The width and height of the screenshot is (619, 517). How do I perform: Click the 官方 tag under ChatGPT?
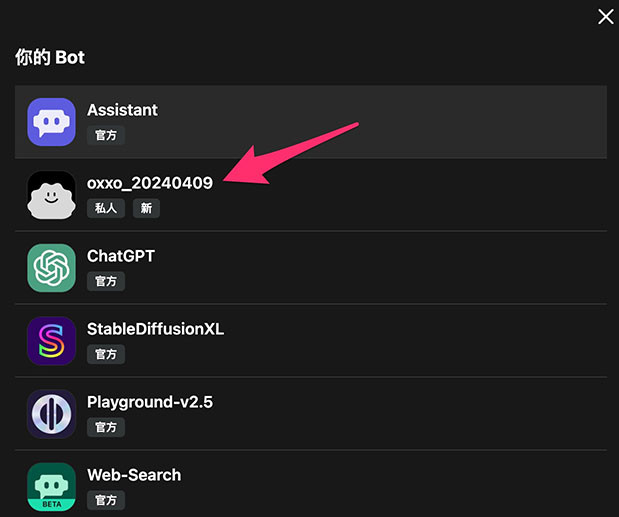tap(106, 281)
